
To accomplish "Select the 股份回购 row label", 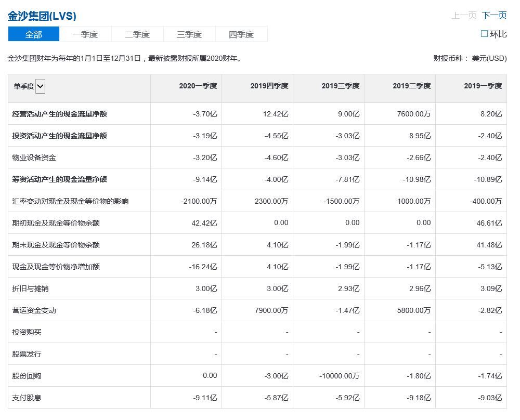I will 27,376.
